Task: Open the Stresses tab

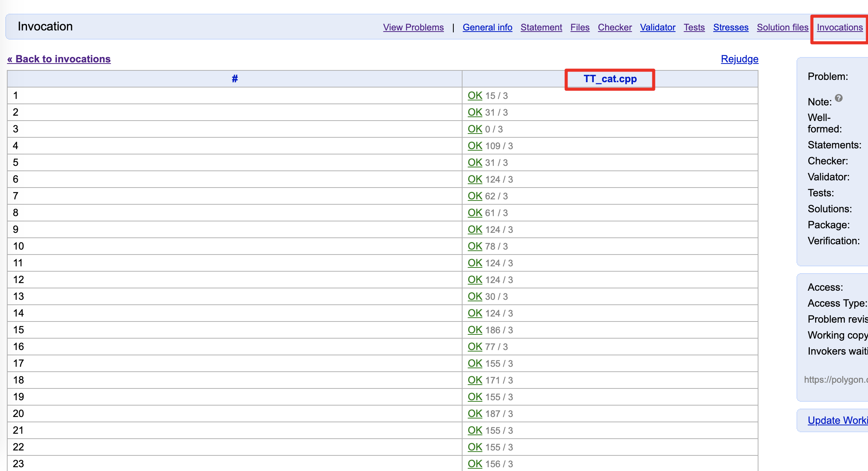Action: point(731,27)
